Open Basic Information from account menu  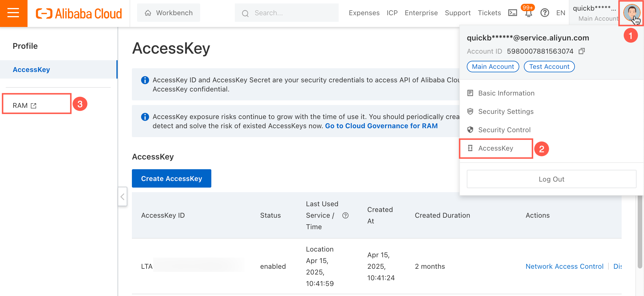click(552, 93)
